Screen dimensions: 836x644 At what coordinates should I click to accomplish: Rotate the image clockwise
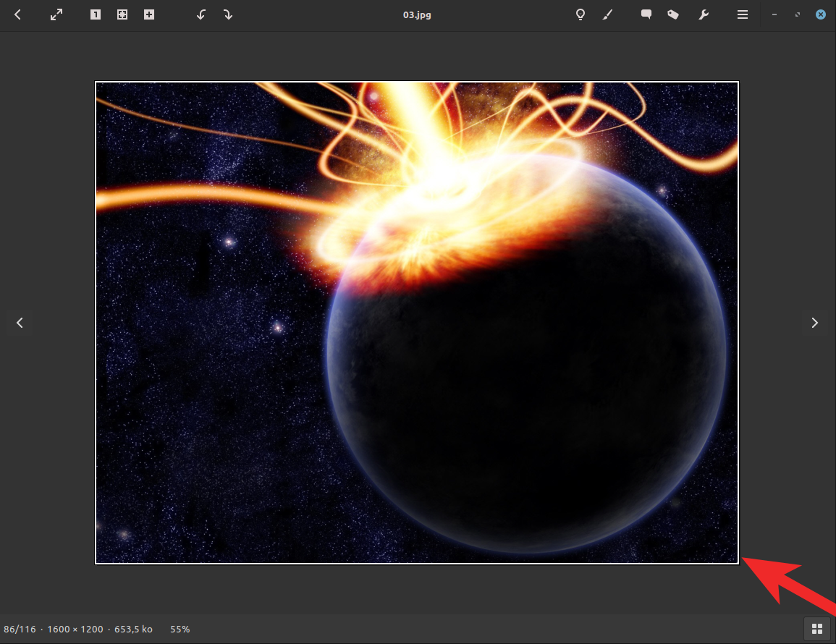pos(228,14)
